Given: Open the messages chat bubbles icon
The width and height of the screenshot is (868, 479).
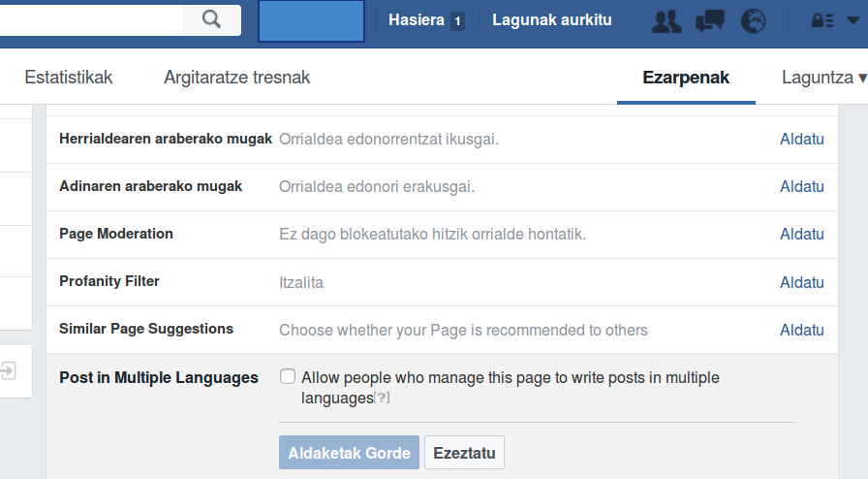Looking at the screenshot, I should 710,20.
